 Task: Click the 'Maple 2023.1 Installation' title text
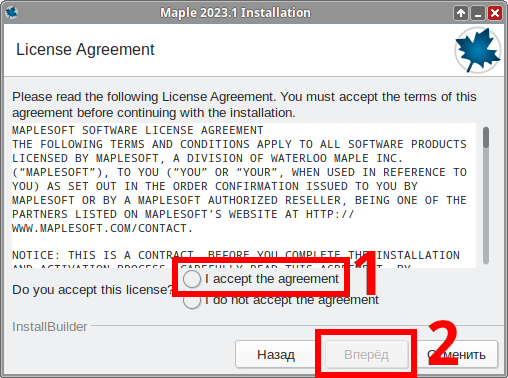point(235,13)
